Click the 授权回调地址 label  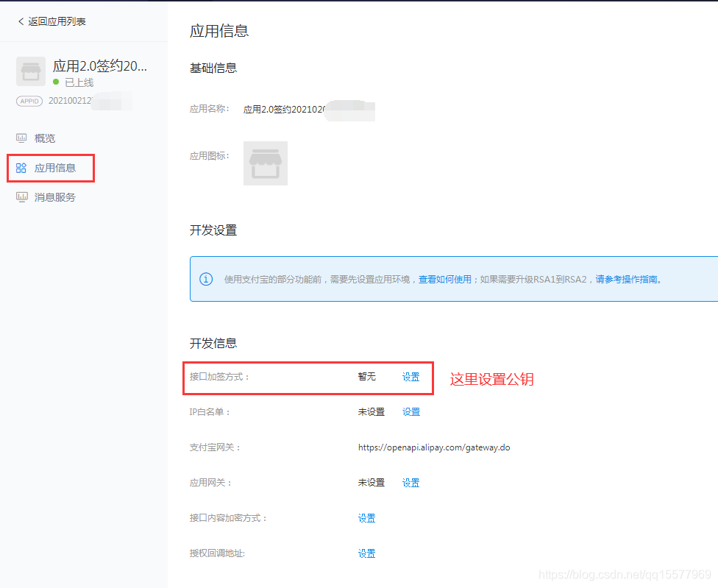(217, 553)
